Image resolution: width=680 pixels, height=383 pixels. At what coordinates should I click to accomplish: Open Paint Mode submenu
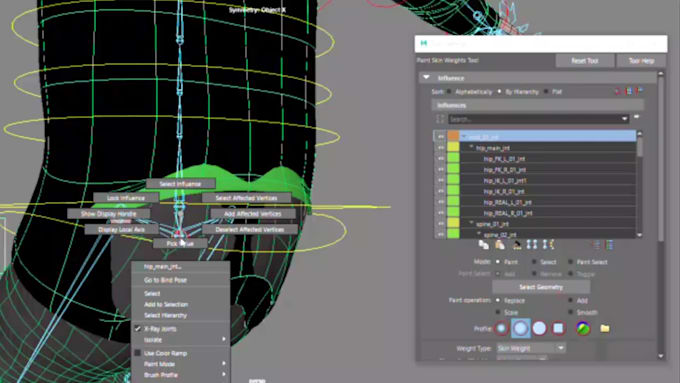pos(181,364)
